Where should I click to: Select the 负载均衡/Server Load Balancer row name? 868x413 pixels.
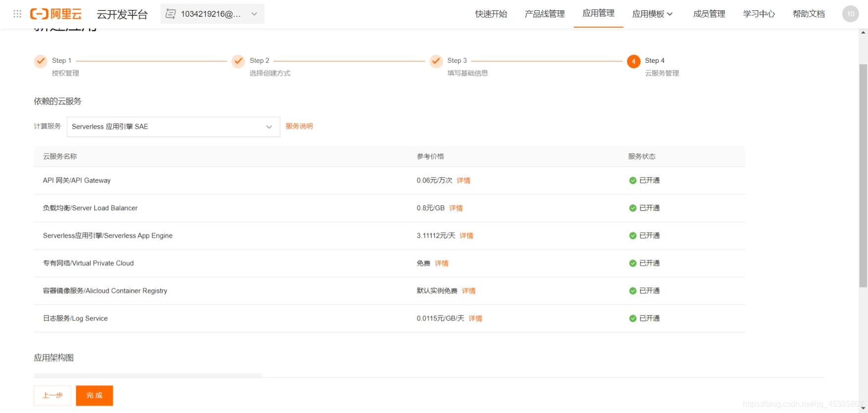(90, 208)
